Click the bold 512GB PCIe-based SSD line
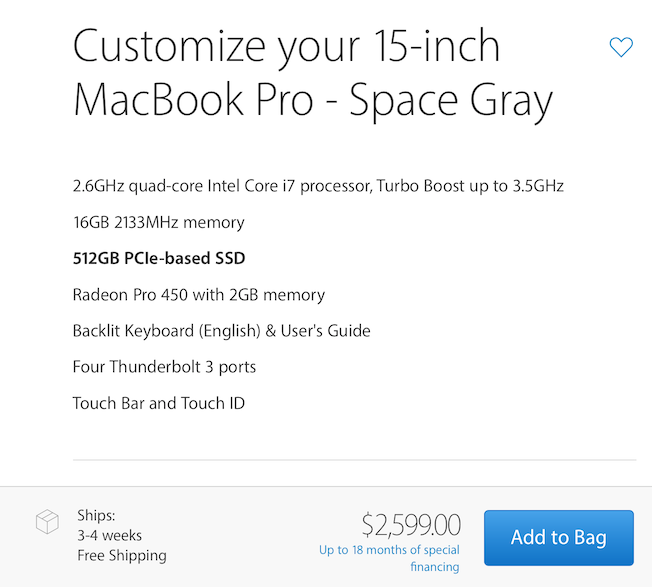The height and width of the screenshot is (587, 652). [x=159, y=258]
